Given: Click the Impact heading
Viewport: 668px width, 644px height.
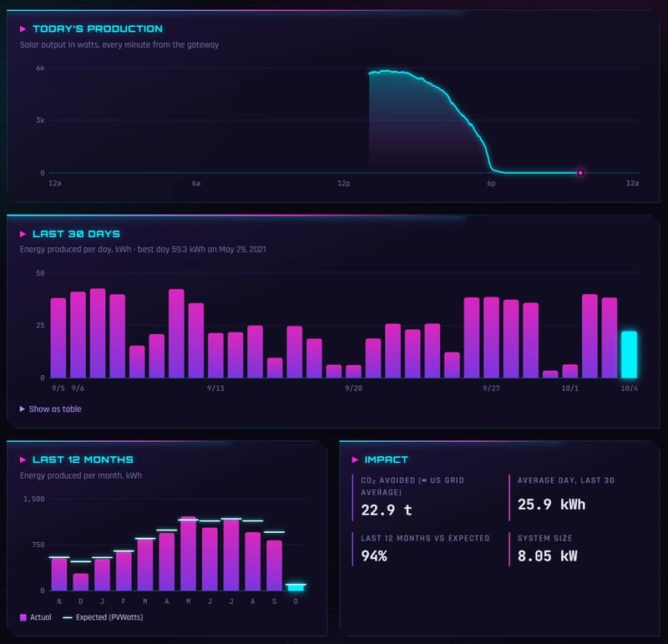Looking at the screenshot, I should (386, 460).
